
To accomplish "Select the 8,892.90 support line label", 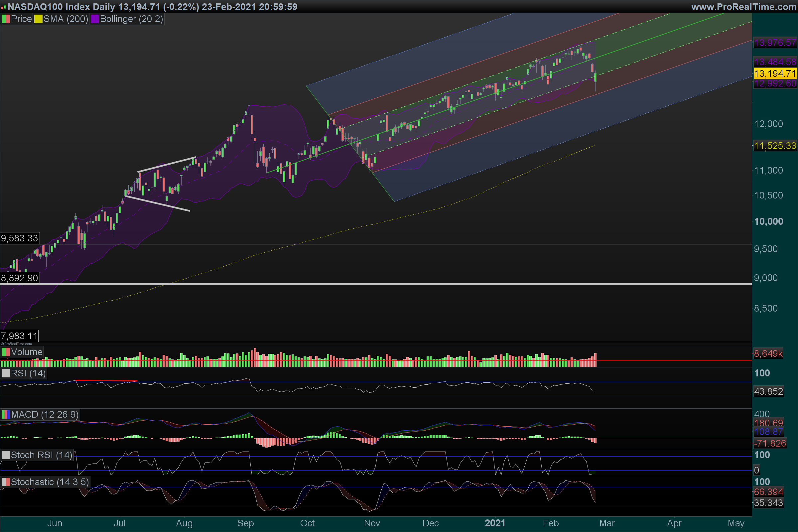I will tap(20, 278).
